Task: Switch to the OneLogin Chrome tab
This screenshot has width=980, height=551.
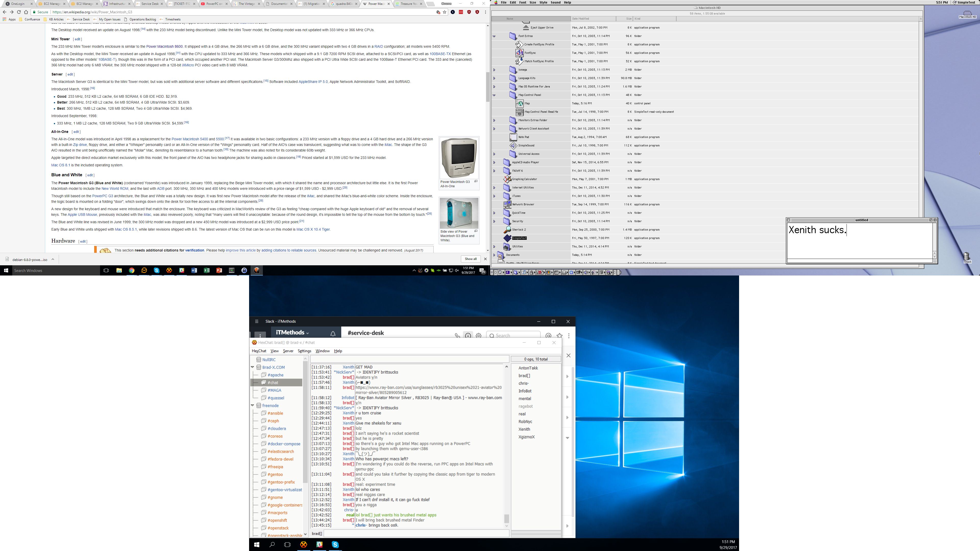Action: coord(18,4)
